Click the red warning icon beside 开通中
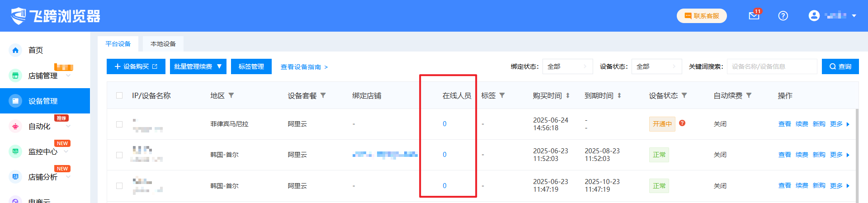 click(682, 123)
